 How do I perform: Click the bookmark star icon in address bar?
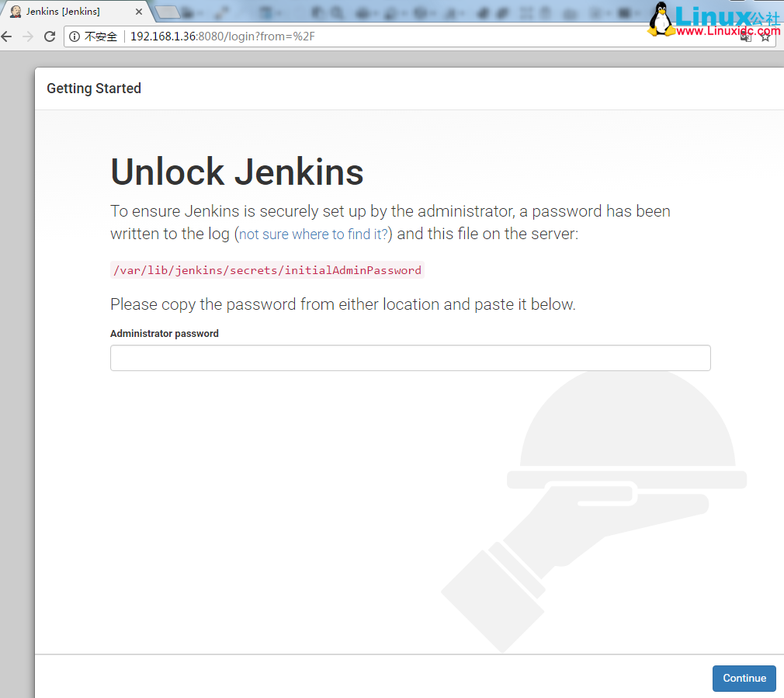tap(765, 36)
